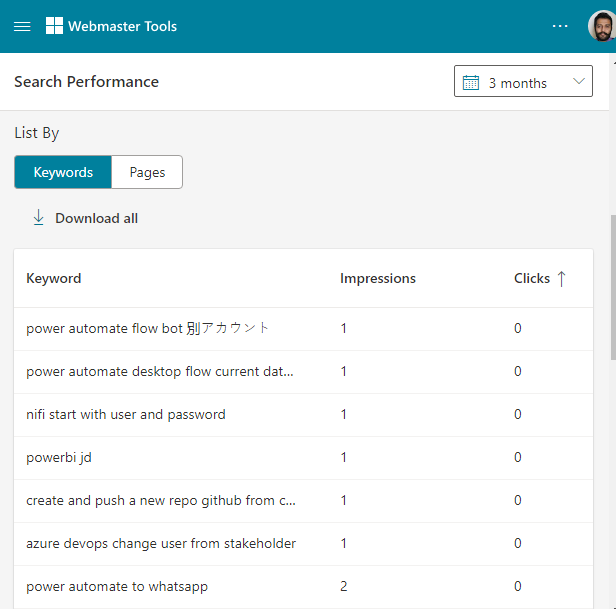
Task: Click clicks value 0 for nifi row
Action: point(518,414)
